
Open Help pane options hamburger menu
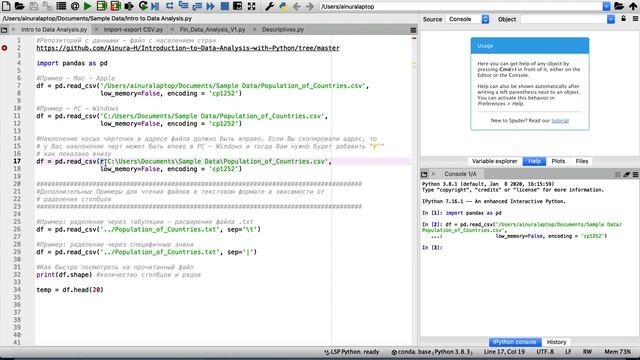click(635, 19)
